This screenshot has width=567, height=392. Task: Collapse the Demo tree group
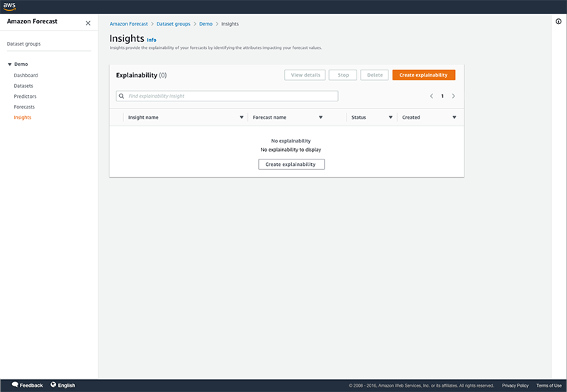click(x=10, y=65)
